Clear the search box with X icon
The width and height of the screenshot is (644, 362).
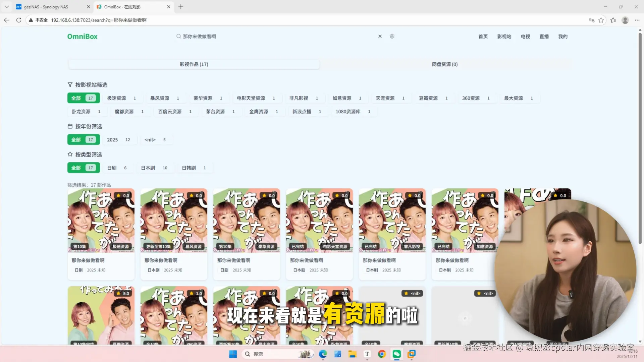tap(380, 36)
